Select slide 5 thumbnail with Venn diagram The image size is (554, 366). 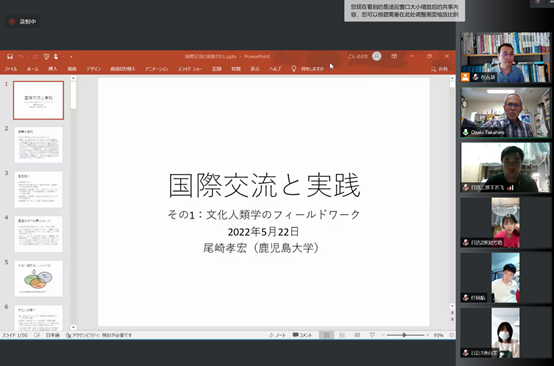(38, 279)
